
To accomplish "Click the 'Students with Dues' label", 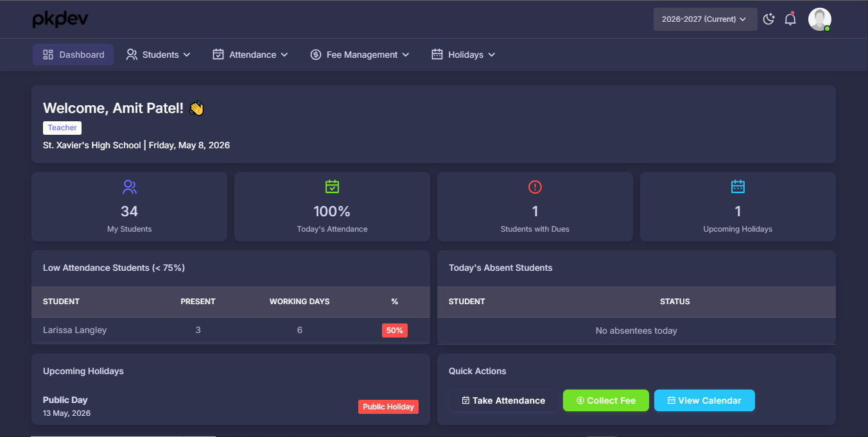I will click(x=535, y=229).
